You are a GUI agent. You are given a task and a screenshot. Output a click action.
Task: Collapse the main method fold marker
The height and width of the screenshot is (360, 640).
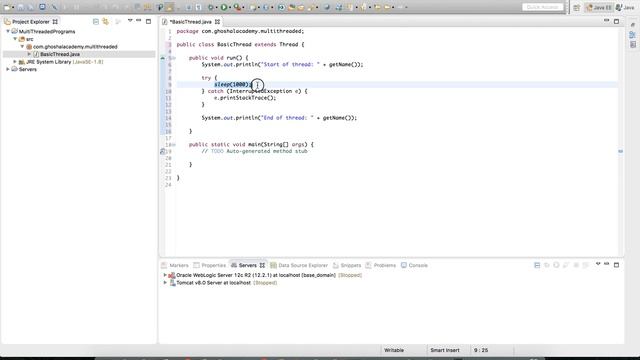pos(173,144)
